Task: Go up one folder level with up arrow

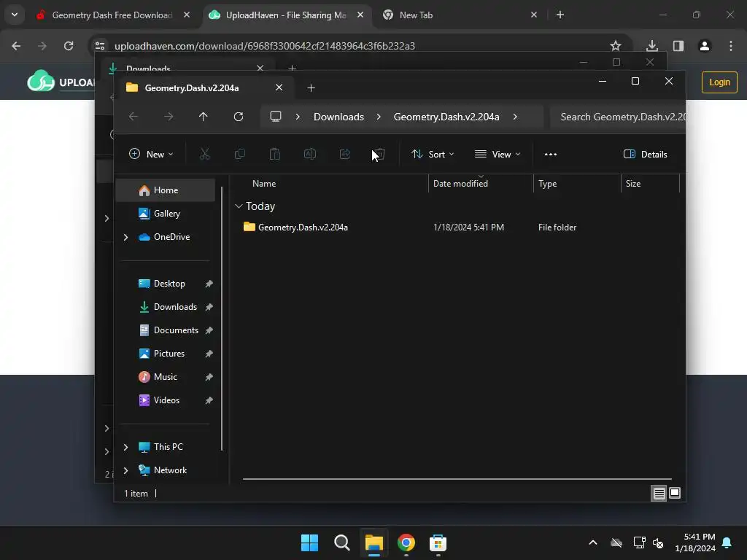Action: 204,117
